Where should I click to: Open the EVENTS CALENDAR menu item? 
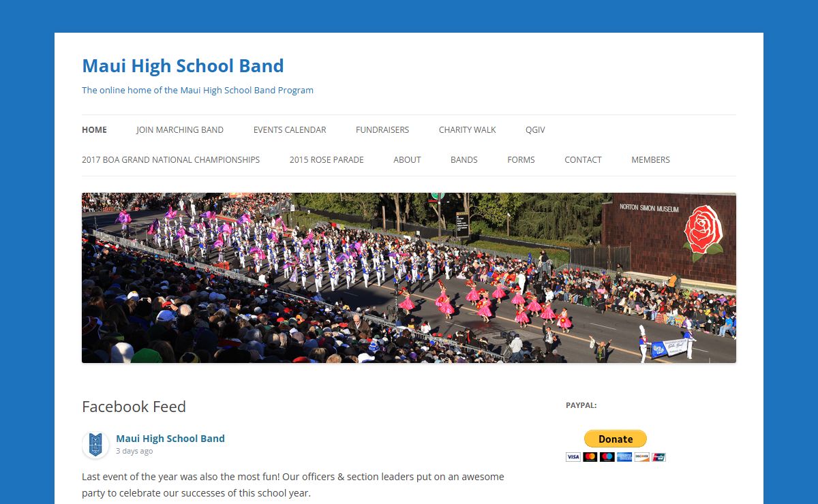tap(290, 129)
